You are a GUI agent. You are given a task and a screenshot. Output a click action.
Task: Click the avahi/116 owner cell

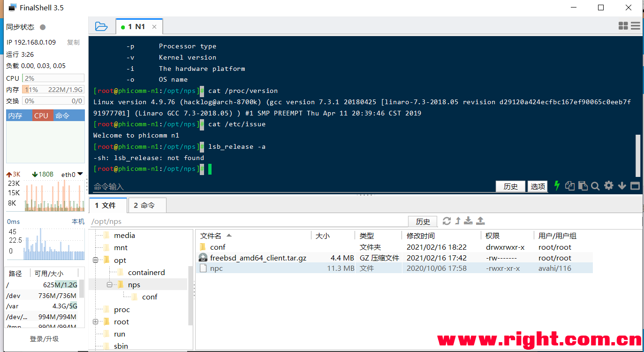[555, 268]
